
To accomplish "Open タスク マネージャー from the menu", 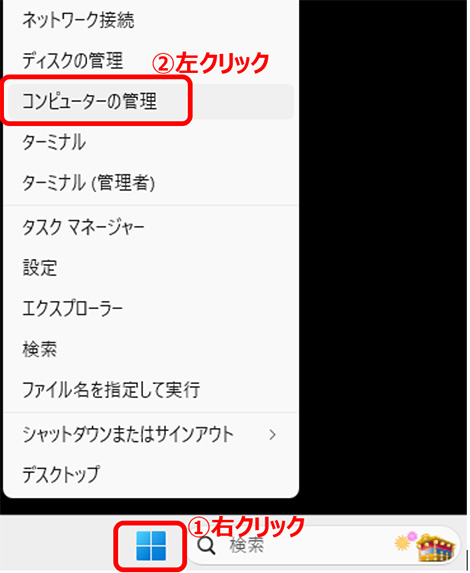I will (151, 227).
